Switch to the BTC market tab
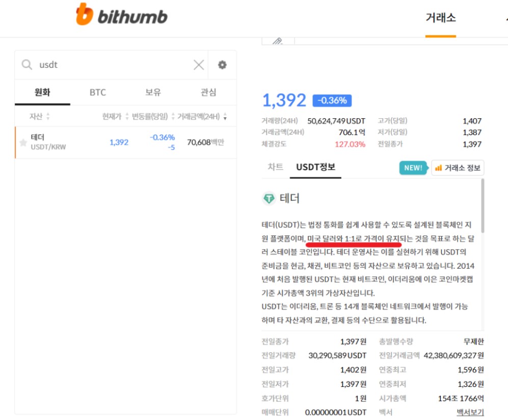The width and height of the screenshot is (508, 420). tap(98, 92)
